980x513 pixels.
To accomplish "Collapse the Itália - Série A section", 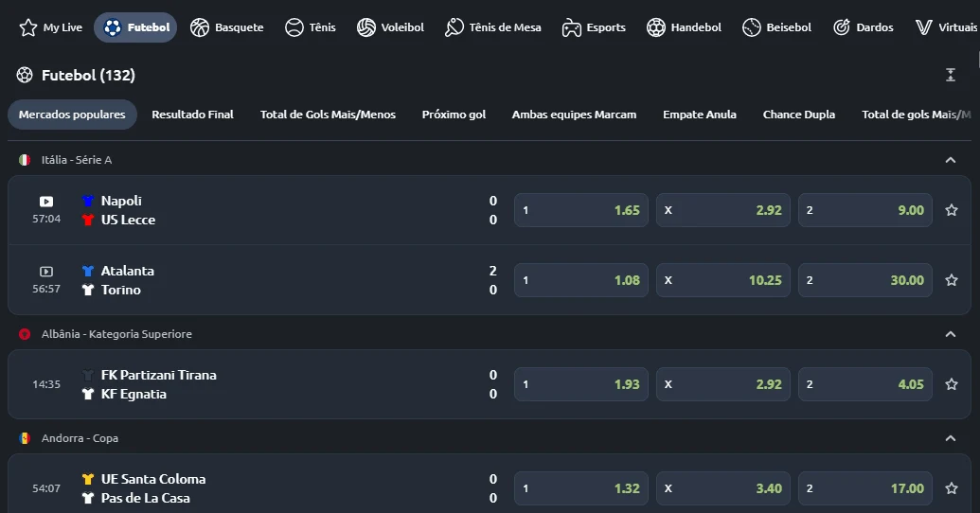I will click(950, 160).
